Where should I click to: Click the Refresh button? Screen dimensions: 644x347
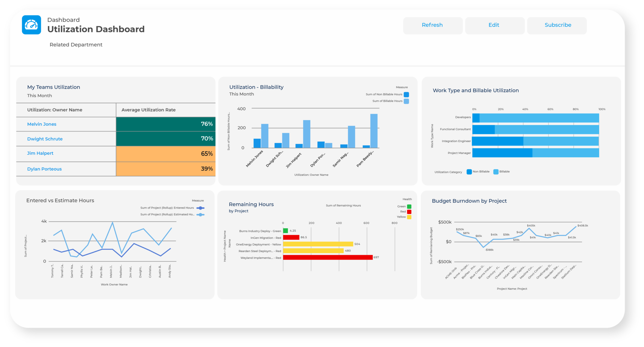(432, 25)
